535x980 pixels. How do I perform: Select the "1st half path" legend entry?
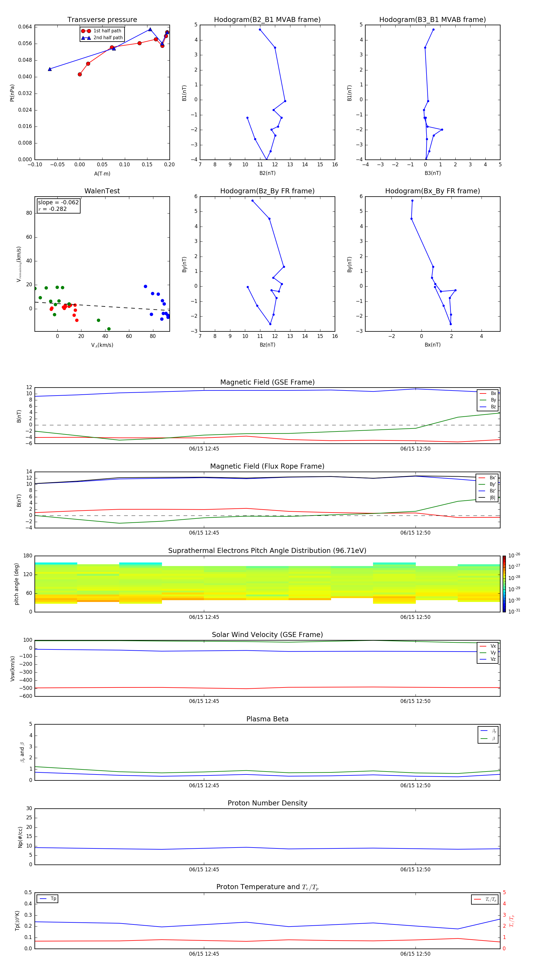point(101,31)
